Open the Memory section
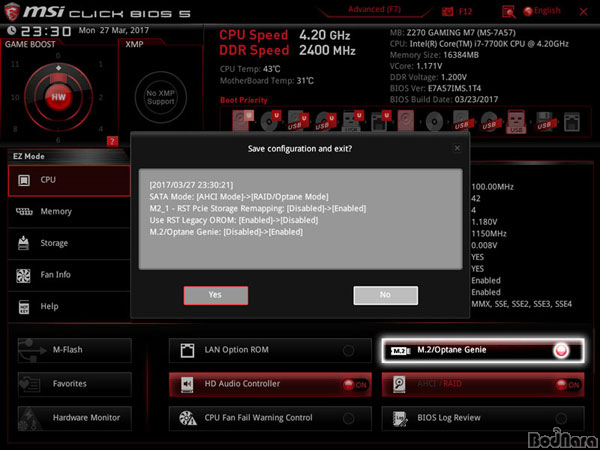600x450 pixels. pos(69,212)
